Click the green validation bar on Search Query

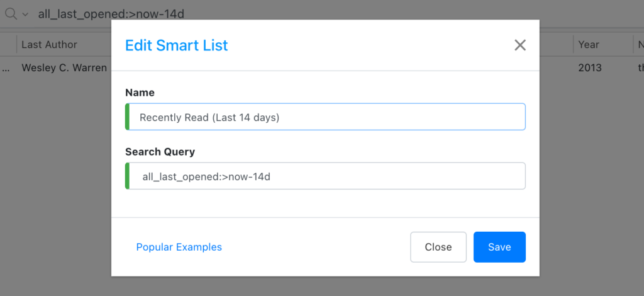click(x=128, y=176)
